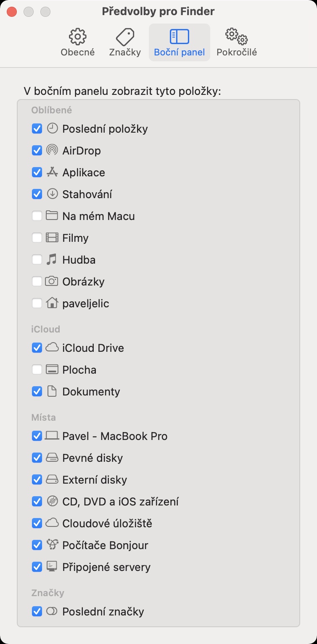Click the Obrázky camera icon

point(52,281)
